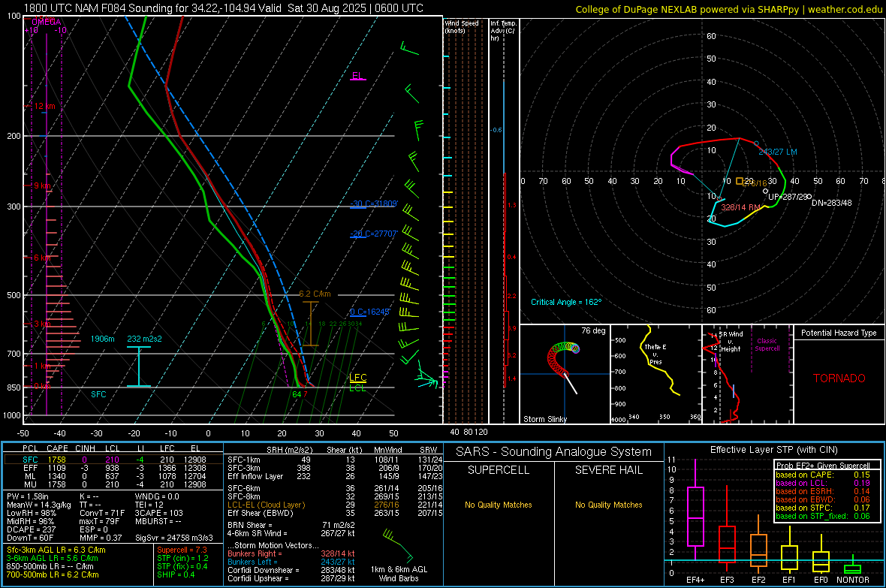Image resolution: width=886 pixels, height=588 pixels.
Task: Click the DN=283/48 Corfidi vector label
Action: pyautogui.click(x=831, y=203)
